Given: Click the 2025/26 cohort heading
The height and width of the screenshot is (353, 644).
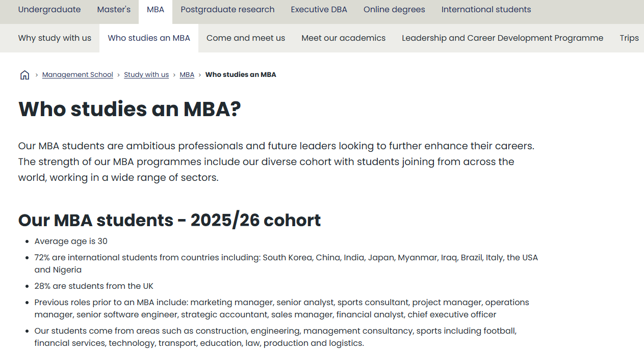Looking at the screenshot, I should click(169, 220).
